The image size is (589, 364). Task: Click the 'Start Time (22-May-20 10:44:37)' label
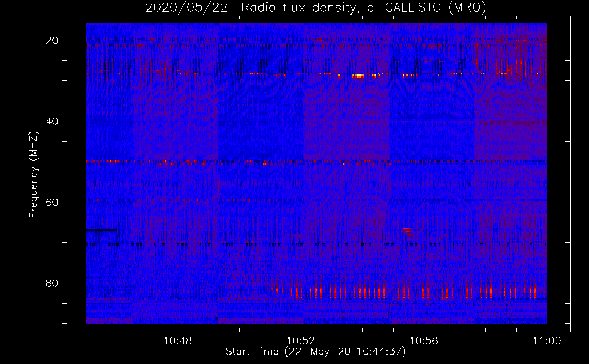315,352
